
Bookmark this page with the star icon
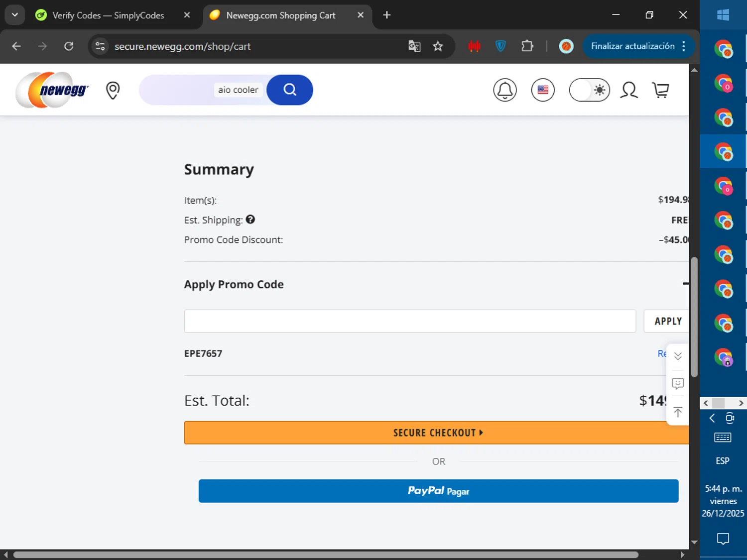click(438, 46)
